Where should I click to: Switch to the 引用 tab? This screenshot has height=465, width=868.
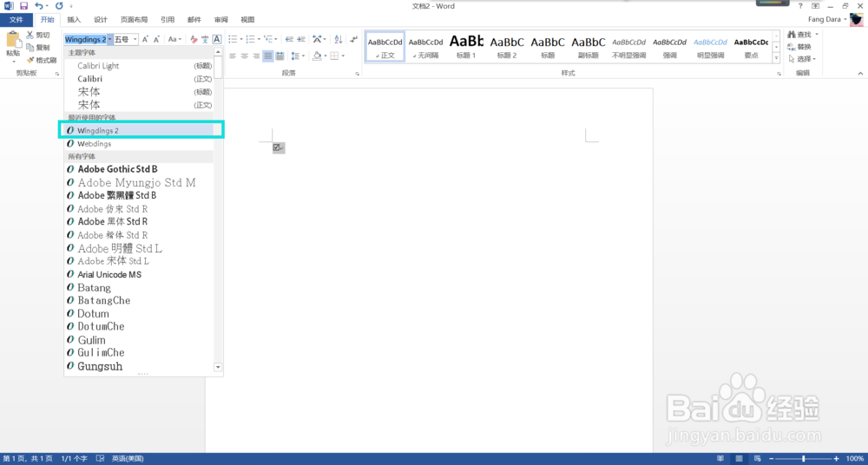point(168,20)
